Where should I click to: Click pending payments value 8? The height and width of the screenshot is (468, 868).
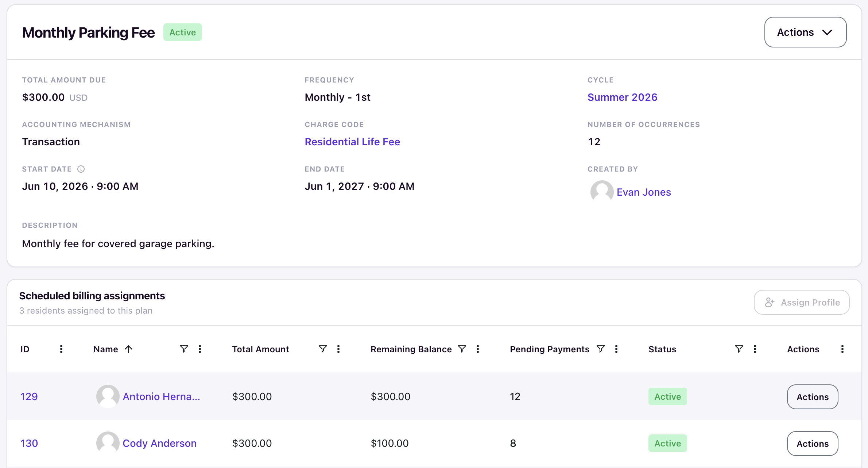click(513, 443)
